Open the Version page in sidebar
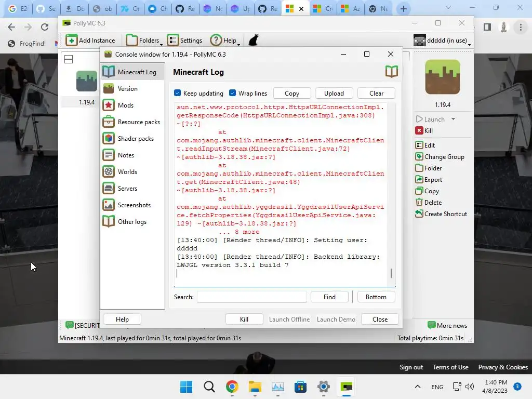The width and height of the screenshot is (532, 399). (132, 88)
